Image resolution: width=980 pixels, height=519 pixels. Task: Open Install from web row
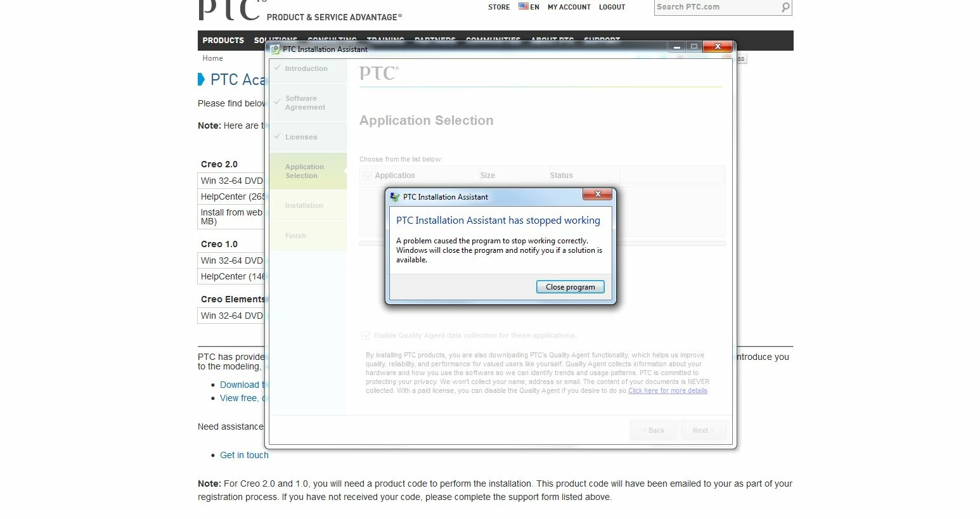tap(231, 217)
